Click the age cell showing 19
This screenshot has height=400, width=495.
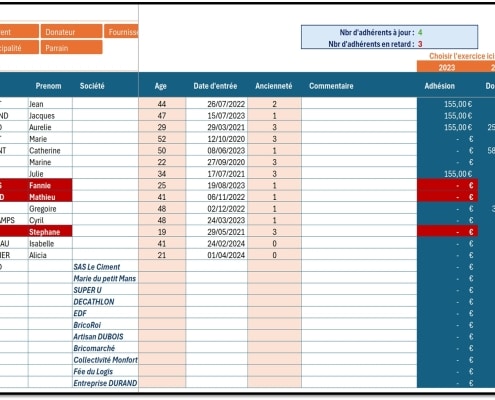click(x=162, y=232)
